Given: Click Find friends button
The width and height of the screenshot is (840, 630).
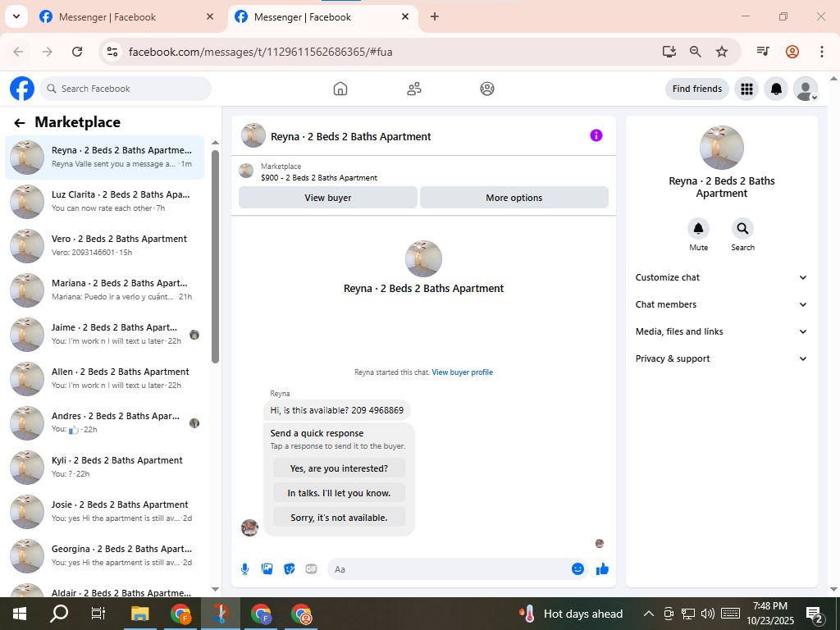Looking at the screenshot, I should [x=697, y=89].
